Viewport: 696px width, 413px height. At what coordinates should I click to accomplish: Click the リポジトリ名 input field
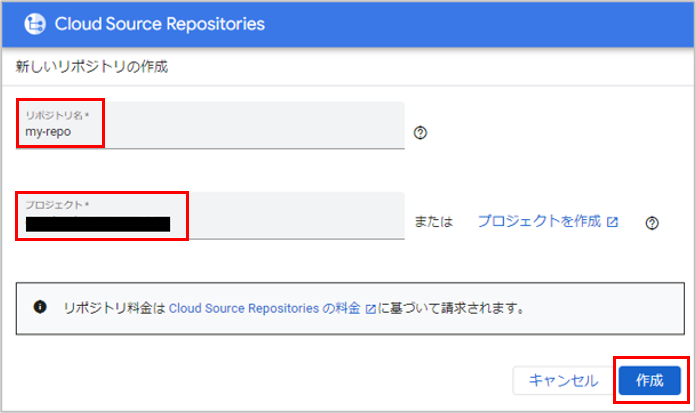point(210,125)
